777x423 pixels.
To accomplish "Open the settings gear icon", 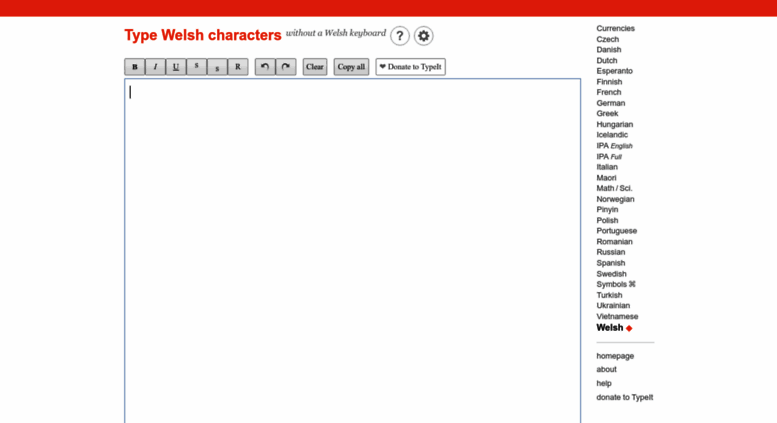I will point(424,36).
